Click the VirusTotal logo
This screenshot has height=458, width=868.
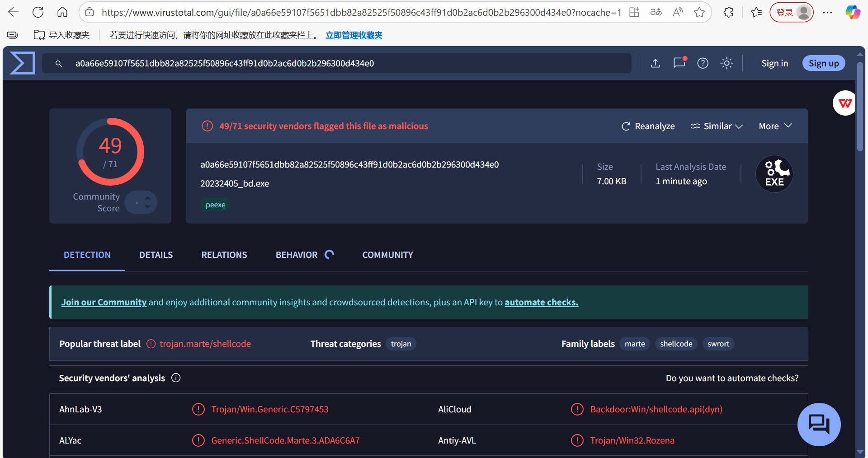click(x=23, y=63)
